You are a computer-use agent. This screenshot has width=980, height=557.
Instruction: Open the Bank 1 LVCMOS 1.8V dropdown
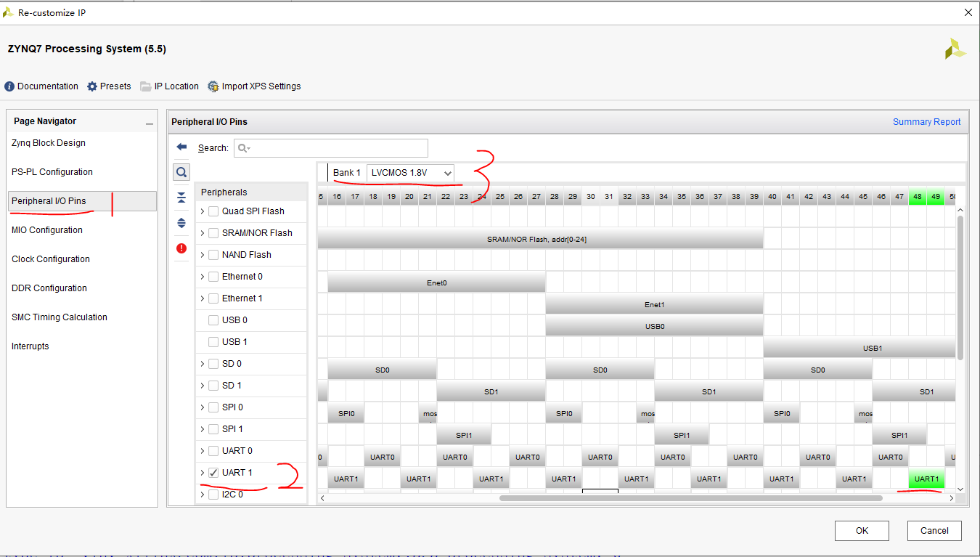click(411, 173)
